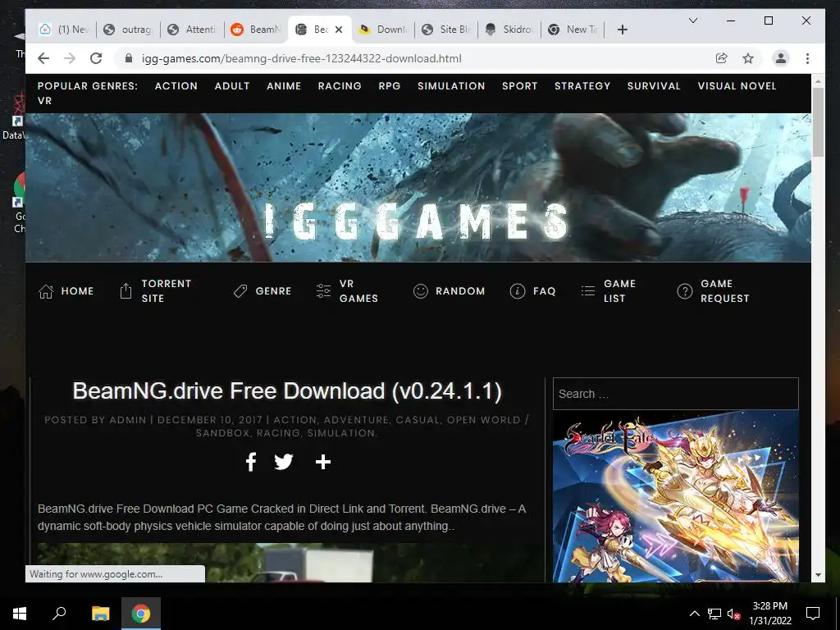Open the SPORT genre link

pos(519,85)
